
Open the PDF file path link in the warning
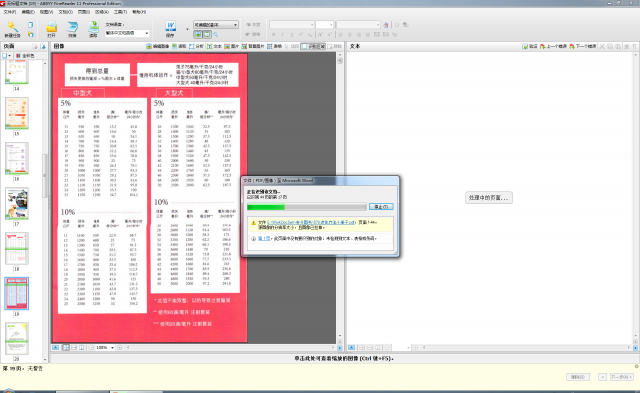pyautogui.click(x=311, y=222)
